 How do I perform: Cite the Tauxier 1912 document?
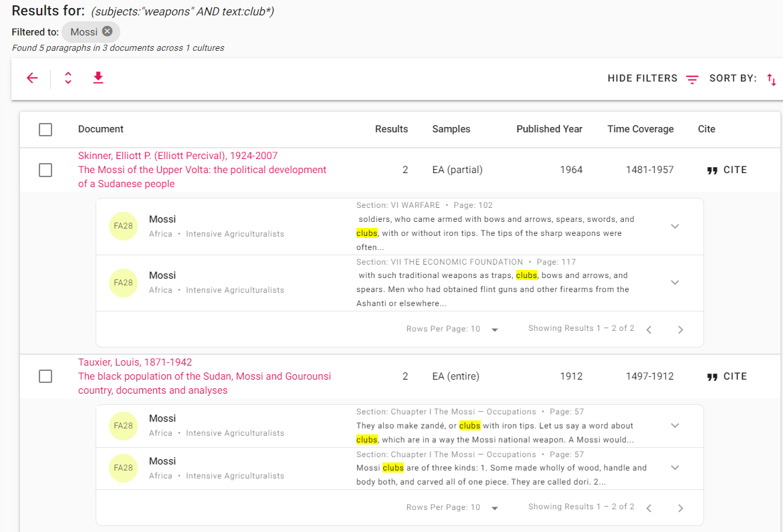[727, 376]
